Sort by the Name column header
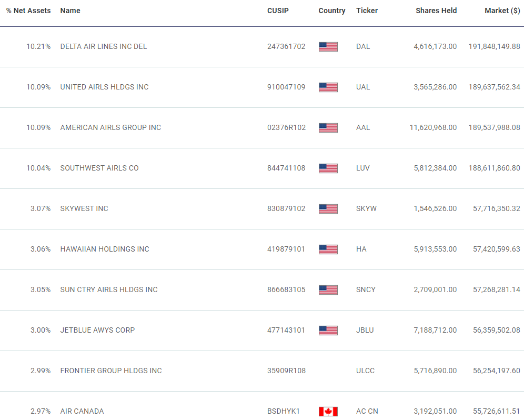This screenshot has height=420, width=524. [70, 11]
